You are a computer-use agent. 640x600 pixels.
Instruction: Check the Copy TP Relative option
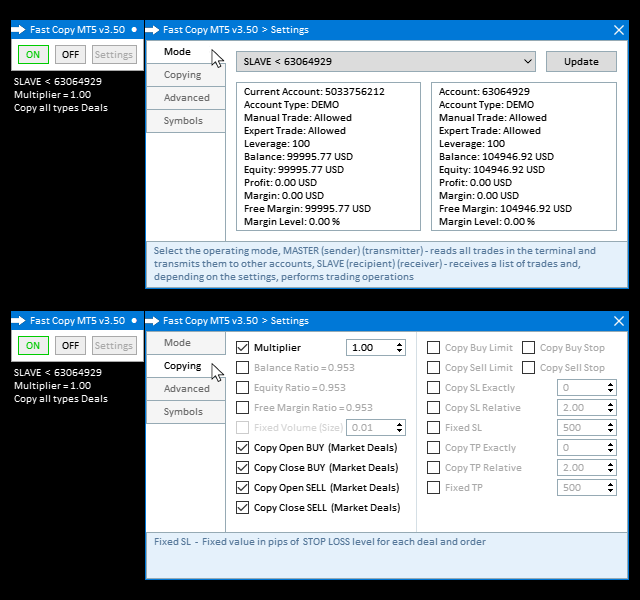pyautogui.click(x=433, y=468)
